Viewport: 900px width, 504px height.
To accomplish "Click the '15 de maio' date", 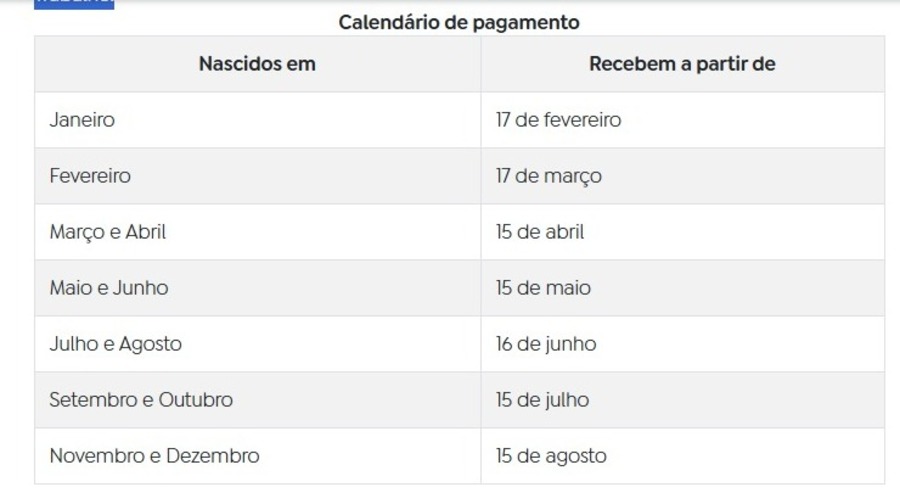I will [543, 288].
